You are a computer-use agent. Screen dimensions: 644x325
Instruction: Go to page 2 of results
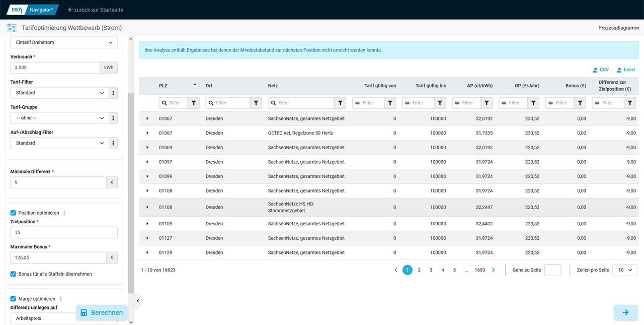coord(419,270)
